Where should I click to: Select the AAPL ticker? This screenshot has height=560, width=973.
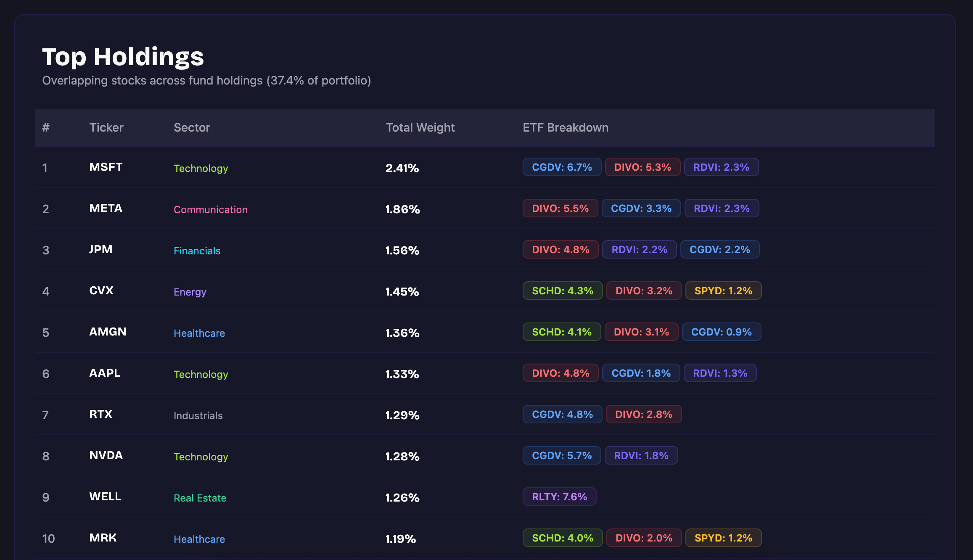coord(105,373)
